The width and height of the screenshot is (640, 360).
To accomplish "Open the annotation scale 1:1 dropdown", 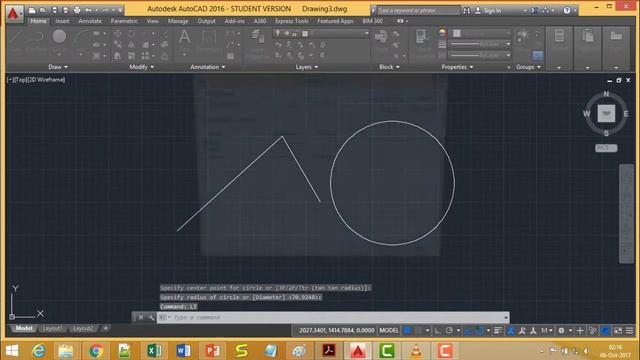I will (x=547, y=330).
